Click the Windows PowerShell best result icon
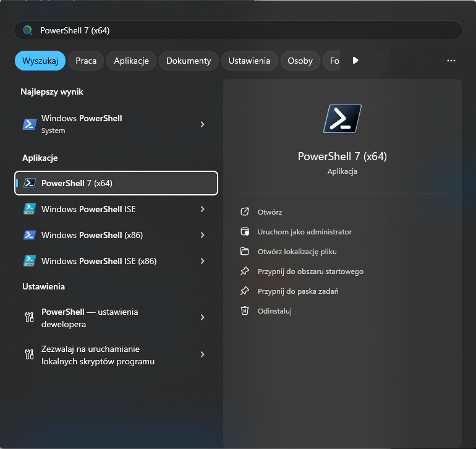 [29, 124]
